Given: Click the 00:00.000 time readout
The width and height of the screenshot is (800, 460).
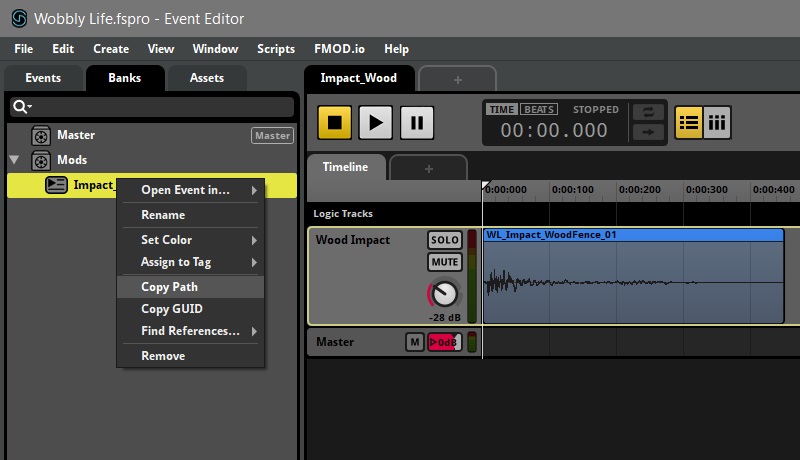Looking at the screenshot, I should tap(554, 131).
